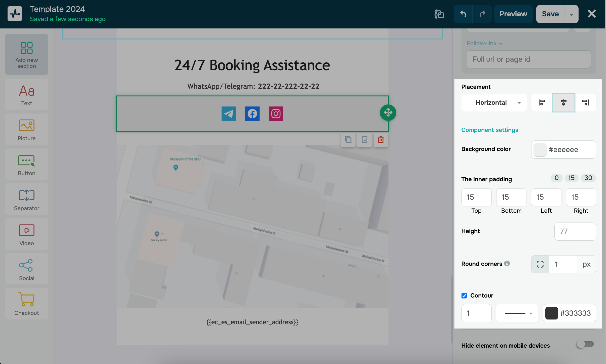Open the Horizontal placement dropdown
The height and width of the screenshot is (364, 606).
pyautogui.click(x=494, y=103)
